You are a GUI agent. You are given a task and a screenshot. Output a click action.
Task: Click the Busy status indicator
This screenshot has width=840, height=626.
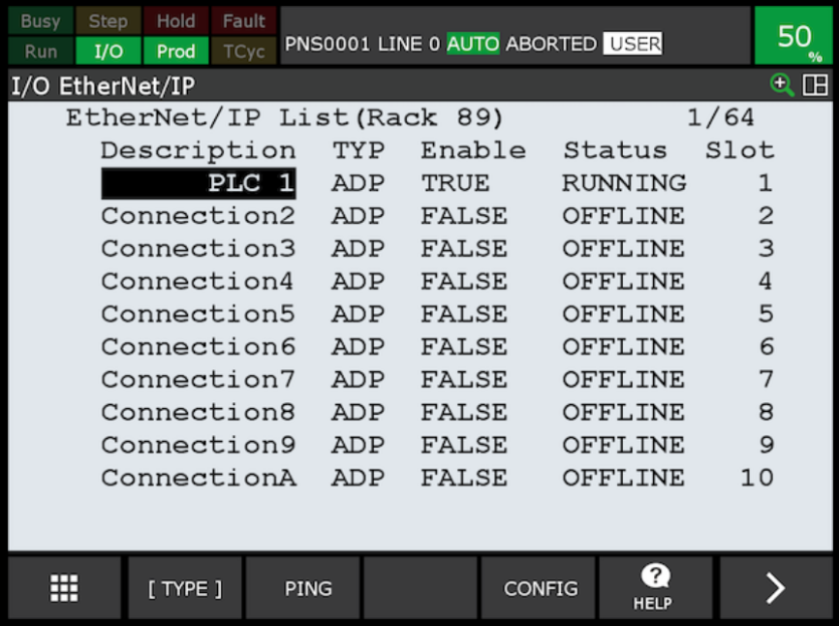coord(40,21)
